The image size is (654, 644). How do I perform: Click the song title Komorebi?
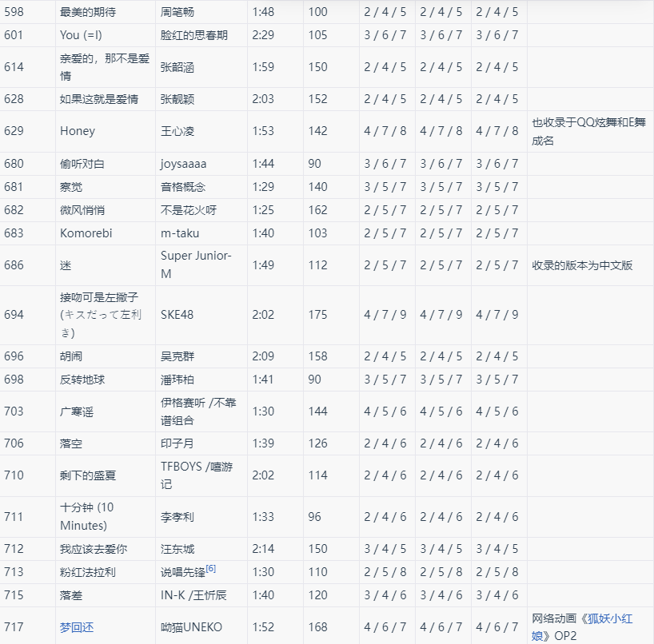pyautogui.click(x=86, y=233)
